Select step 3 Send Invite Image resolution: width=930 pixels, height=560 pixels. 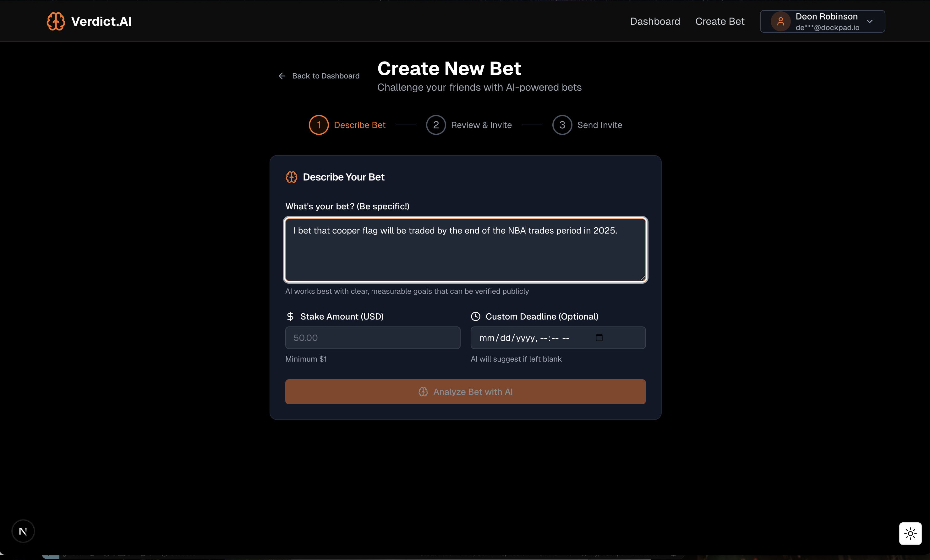(562, 125)
